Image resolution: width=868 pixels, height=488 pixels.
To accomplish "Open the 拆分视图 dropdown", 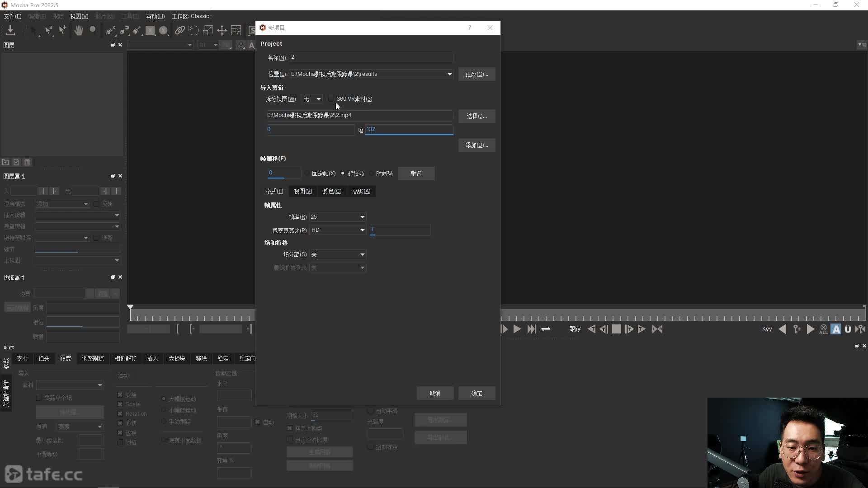I will click(312, 99).
